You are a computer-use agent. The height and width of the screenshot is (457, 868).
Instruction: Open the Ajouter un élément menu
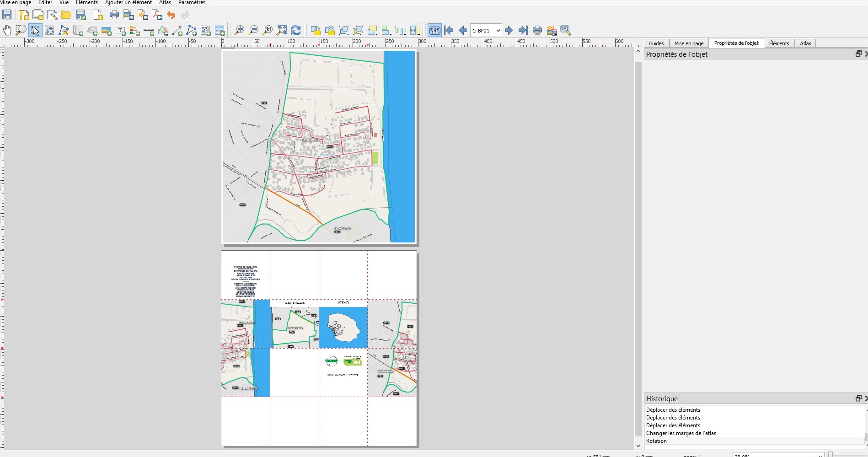click(128, 3)
